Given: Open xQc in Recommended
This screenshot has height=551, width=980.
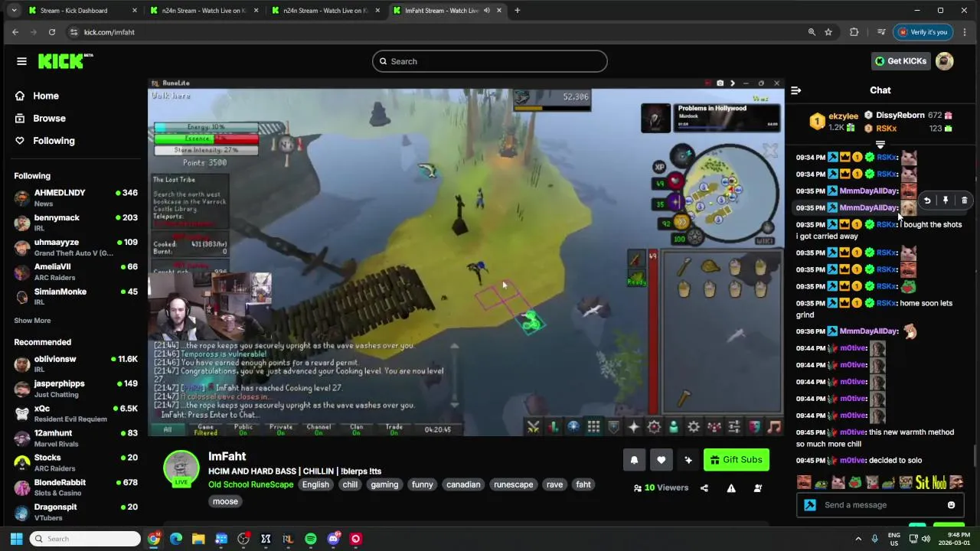Looking at the screenshot, I should pyautogui.click(x=76, y=414).
